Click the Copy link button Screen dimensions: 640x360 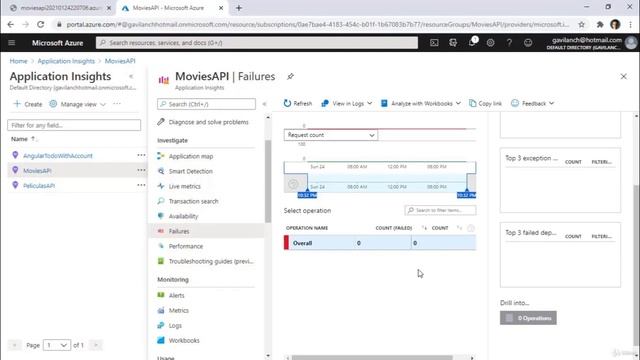(x=485, y=104)
